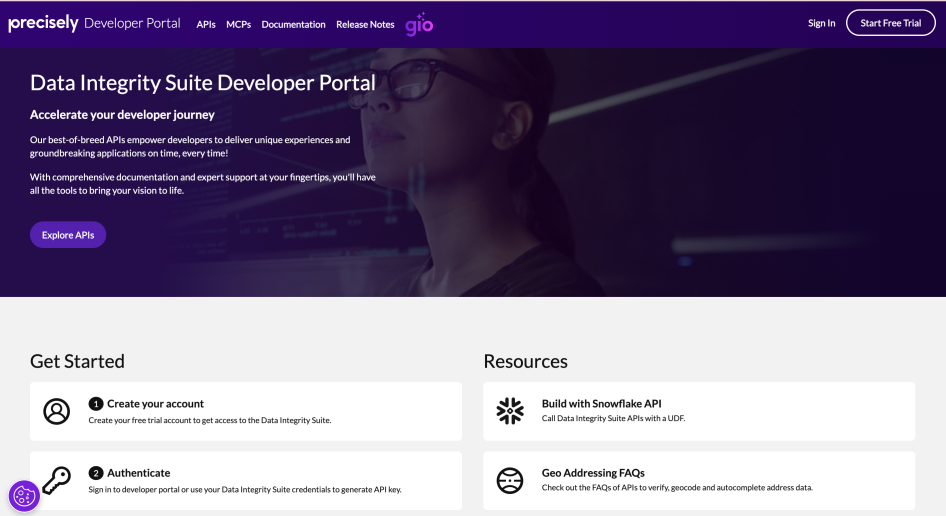This screenshot has height=516, width=946.
Task: Start Free Trial button
Action: pyautogui.click(x=890, y=23)
